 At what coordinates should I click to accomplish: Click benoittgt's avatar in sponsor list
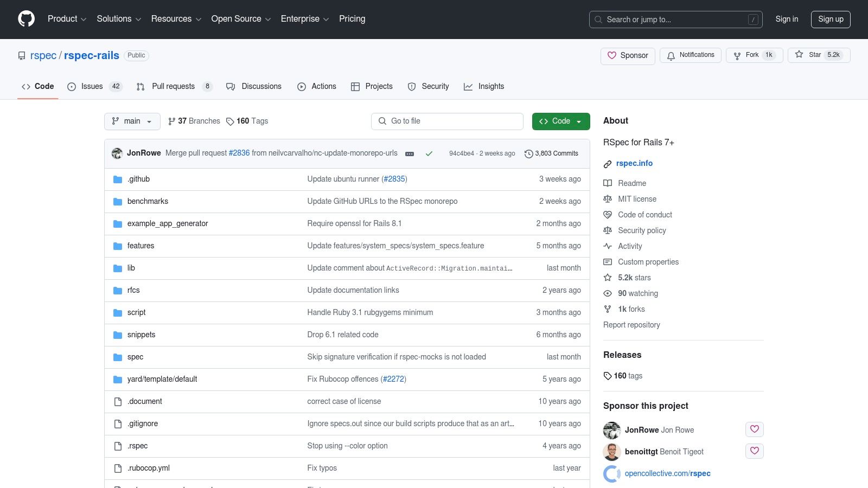[612, 452]
